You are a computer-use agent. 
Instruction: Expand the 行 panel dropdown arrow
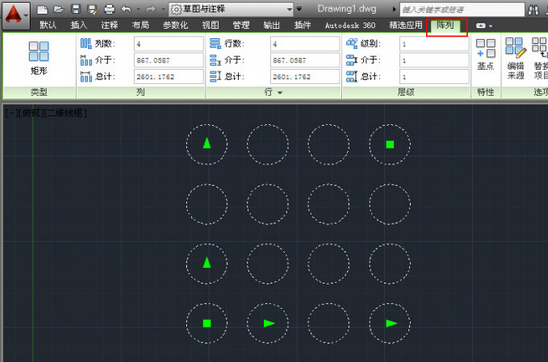pyautogui.click(x=280, y=93)
